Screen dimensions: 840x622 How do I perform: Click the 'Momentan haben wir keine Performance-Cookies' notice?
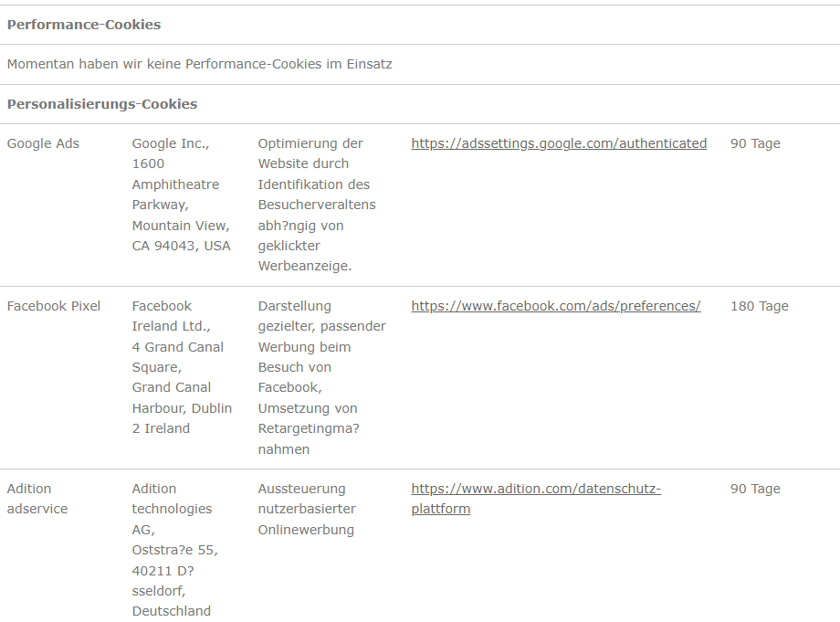(x=200, y=64)
